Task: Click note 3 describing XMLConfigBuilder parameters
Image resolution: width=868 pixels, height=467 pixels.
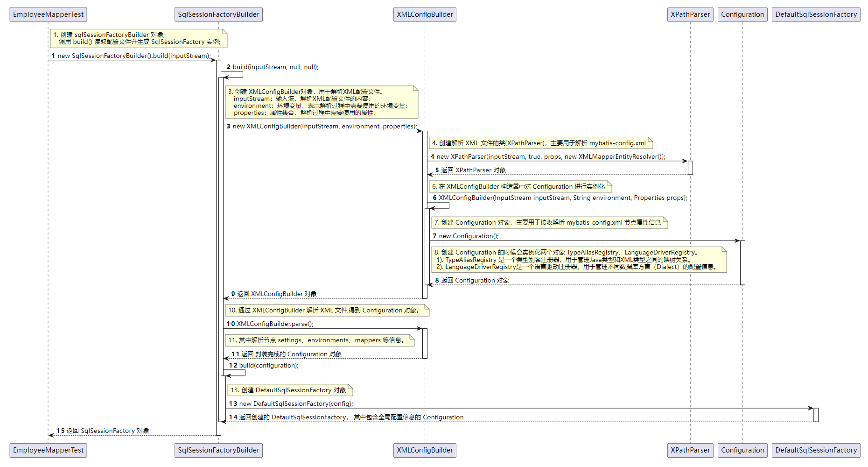Action: (322, 102)
